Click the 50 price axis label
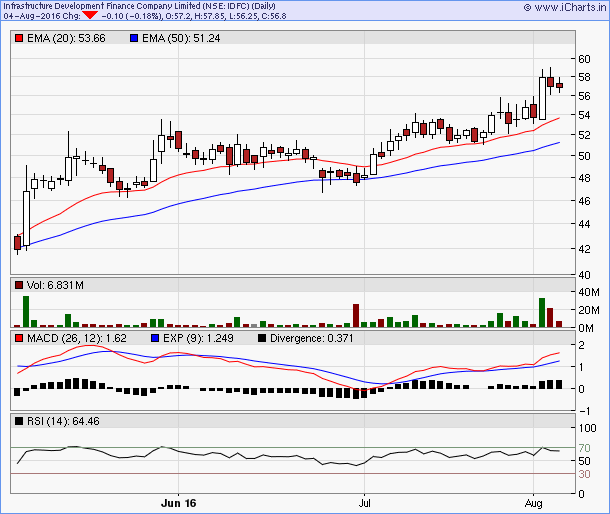Image resolution: width=610 pixels, height=514 pixels. point(584,156)
